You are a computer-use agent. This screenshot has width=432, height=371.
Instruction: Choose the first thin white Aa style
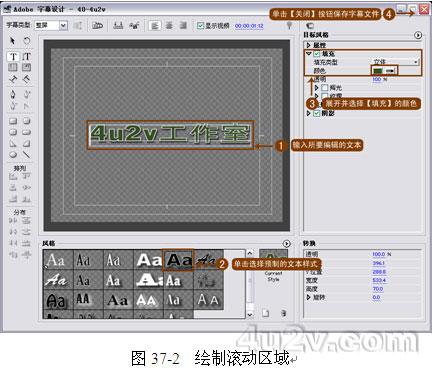pyautogui.click(x=57, y=260)
